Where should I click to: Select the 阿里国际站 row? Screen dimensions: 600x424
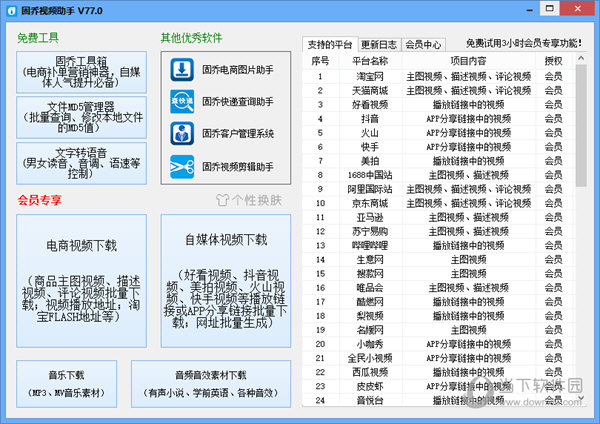point(439,189)
